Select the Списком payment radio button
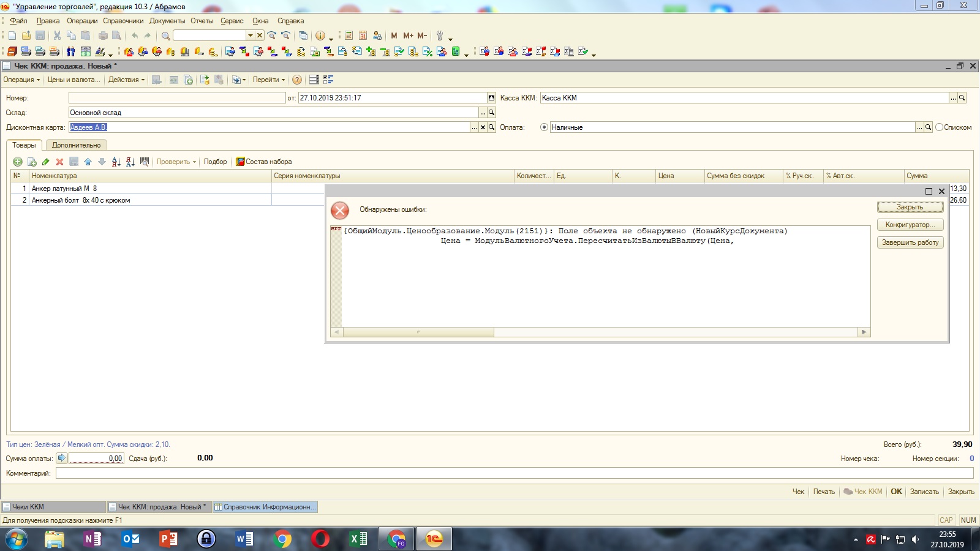The image size is (980, 551). pos(939,127)
